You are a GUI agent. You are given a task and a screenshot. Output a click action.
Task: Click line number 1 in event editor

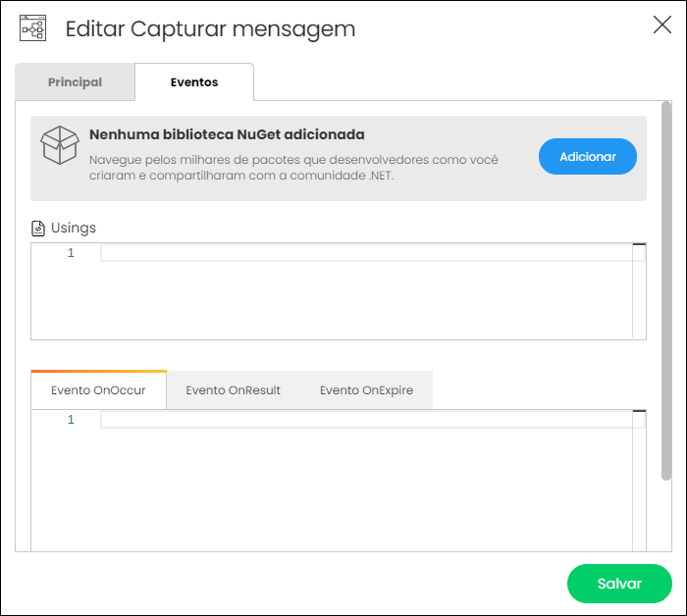click(x=71, y=420)
